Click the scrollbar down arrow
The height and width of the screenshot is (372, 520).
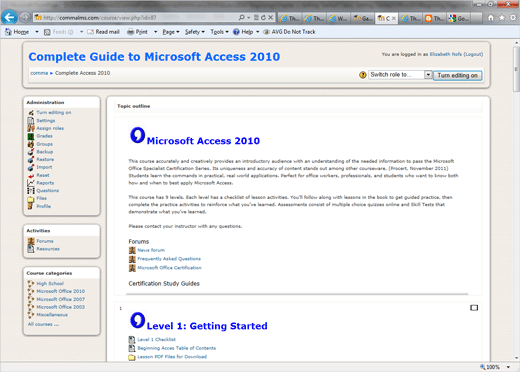click(x=516, y=358)
